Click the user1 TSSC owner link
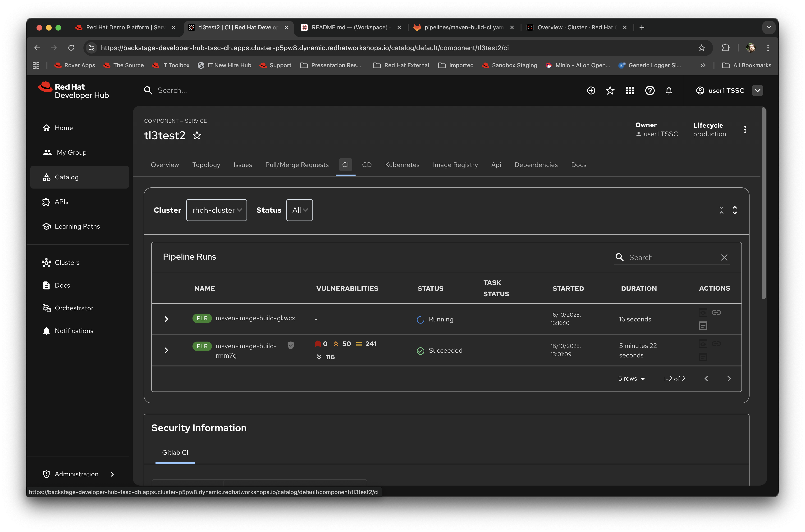The image size is (805, 532). tap(661, 134)
